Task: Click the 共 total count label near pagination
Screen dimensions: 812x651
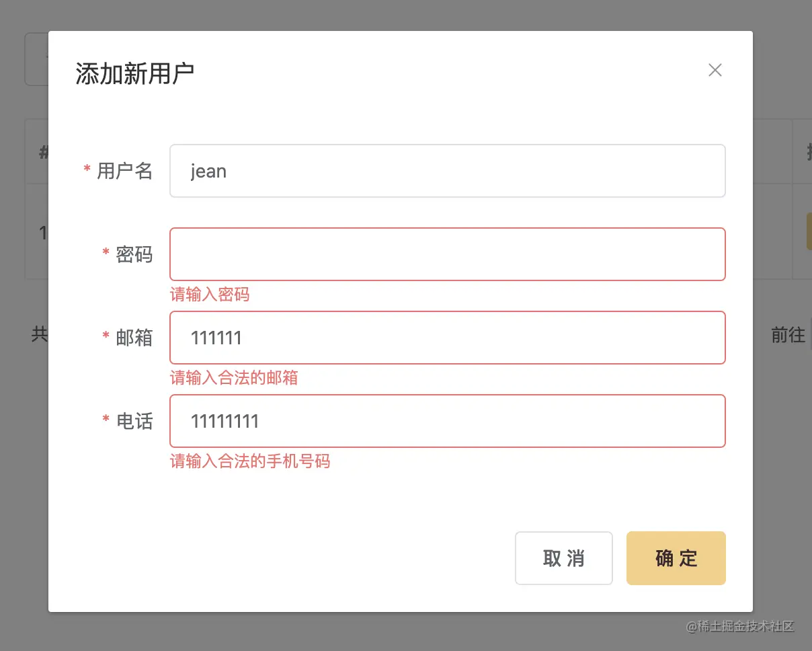Action: (x=38, y=335)
